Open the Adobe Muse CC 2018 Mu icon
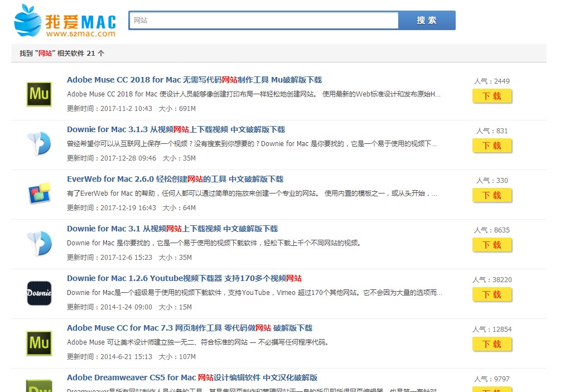This screenshot has height=392, width=565. (x=39, y=94)
